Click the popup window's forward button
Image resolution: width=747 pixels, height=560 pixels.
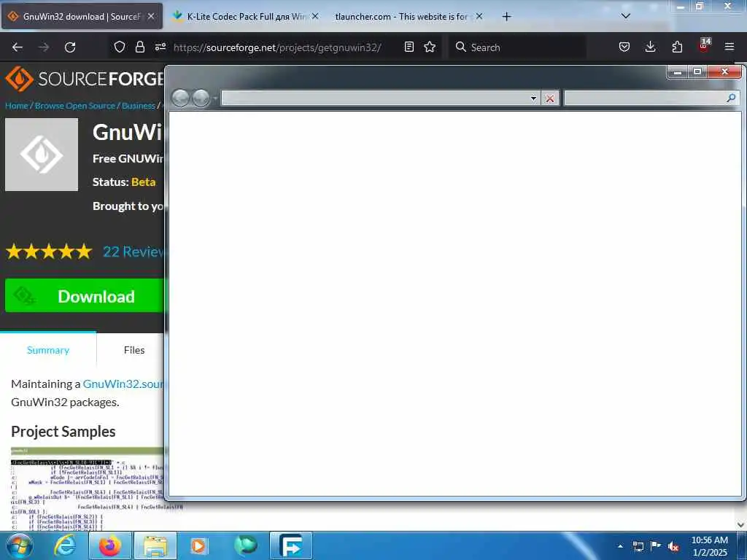pyautogui.click(x=201, y=98)
